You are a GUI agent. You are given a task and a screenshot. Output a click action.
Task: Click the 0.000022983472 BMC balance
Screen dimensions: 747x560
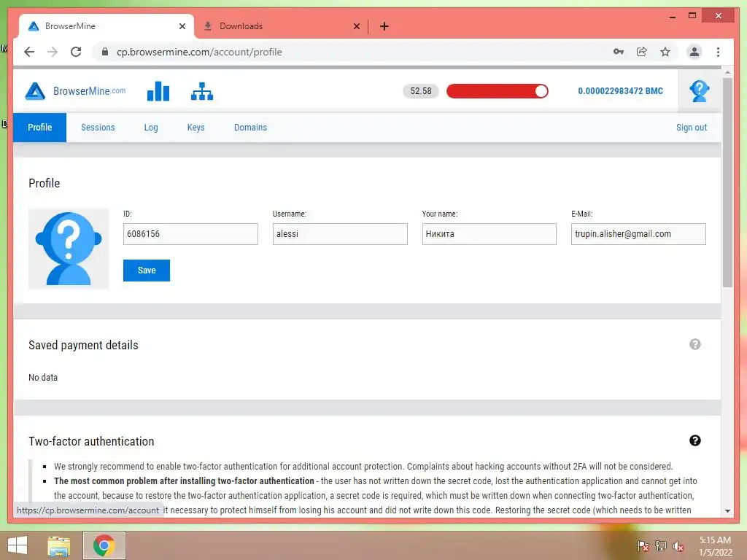(620, 91)
